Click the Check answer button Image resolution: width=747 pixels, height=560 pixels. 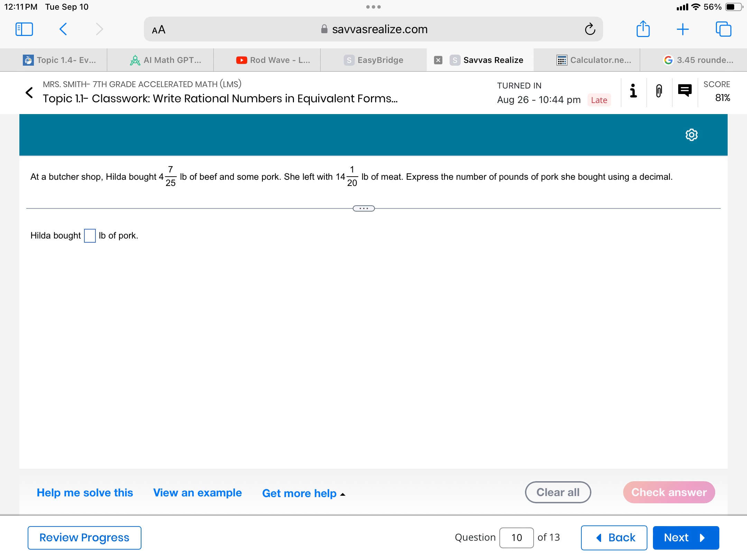coord(669,492)
